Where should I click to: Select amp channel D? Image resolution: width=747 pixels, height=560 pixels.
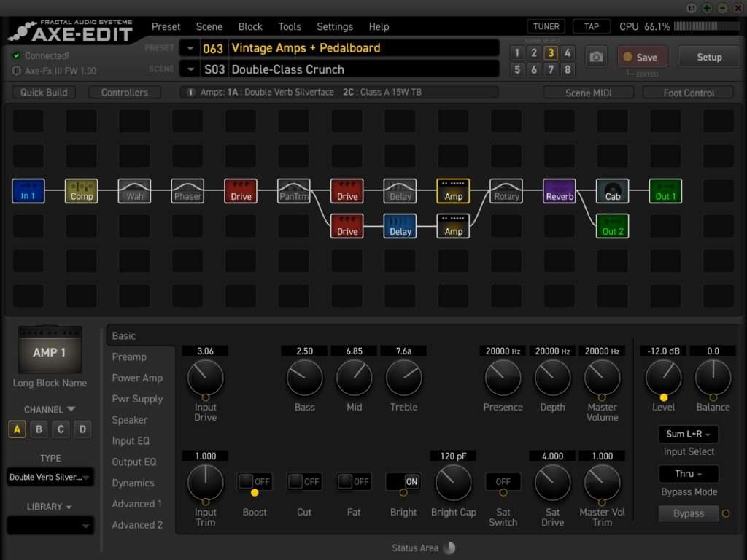point(82,429)
